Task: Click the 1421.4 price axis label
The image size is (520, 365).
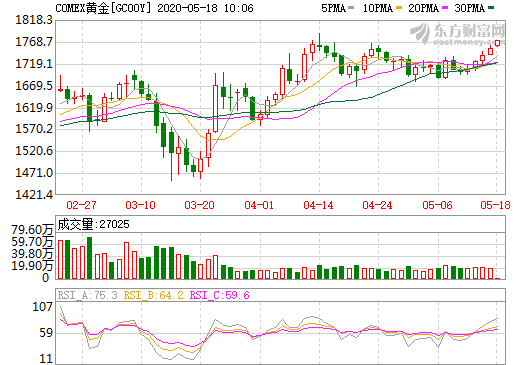Action: 34,195
